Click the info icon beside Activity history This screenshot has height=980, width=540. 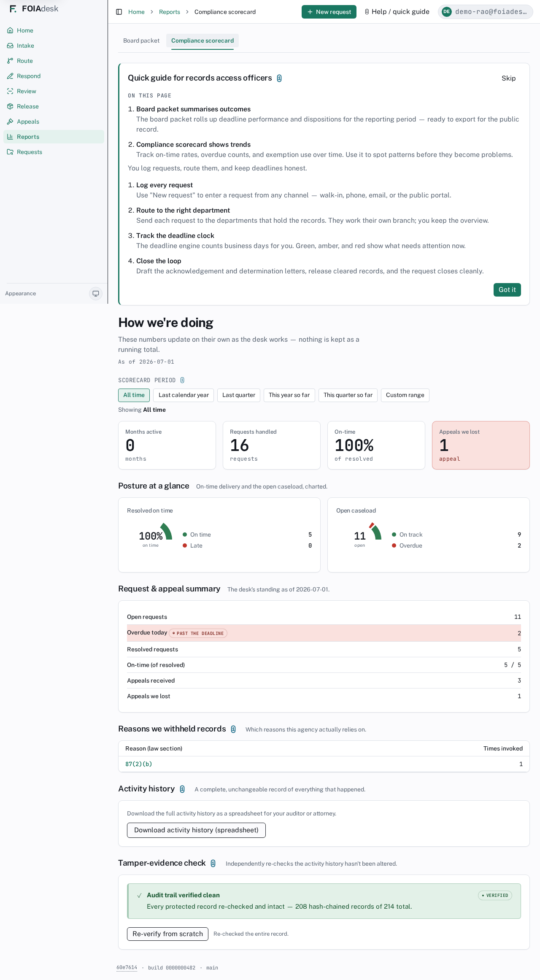182,789
